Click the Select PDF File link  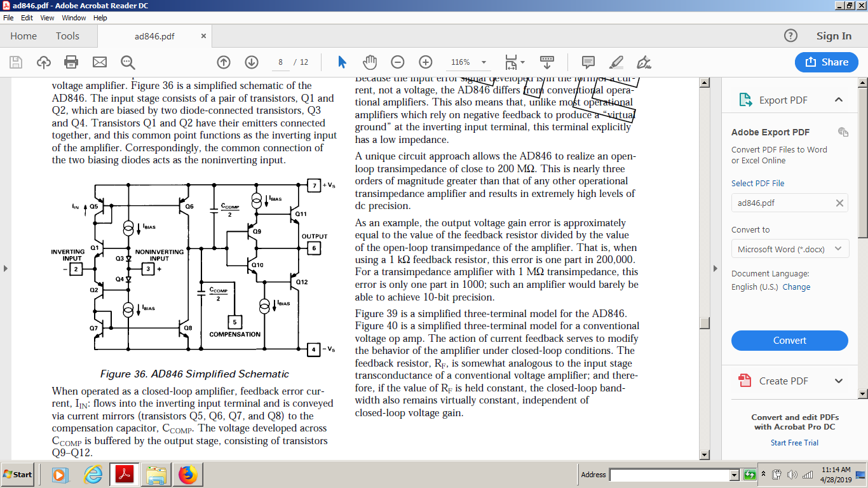pyautogui.click(x=757, y=183)
